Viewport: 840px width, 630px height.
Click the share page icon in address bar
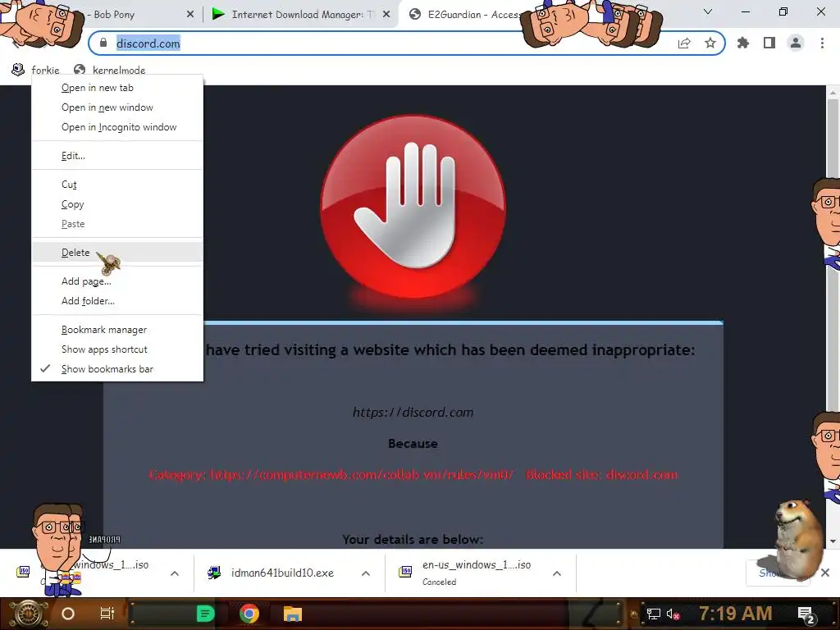click(684, 43)
